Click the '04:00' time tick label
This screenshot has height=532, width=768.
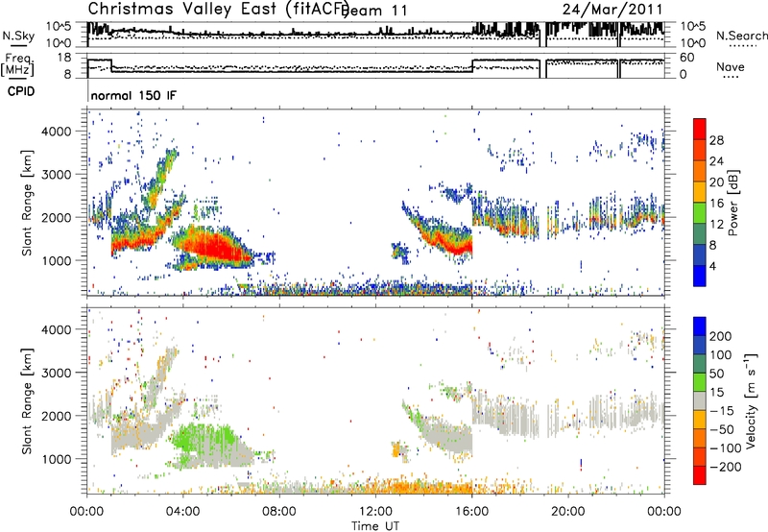[x=183, y=512]
